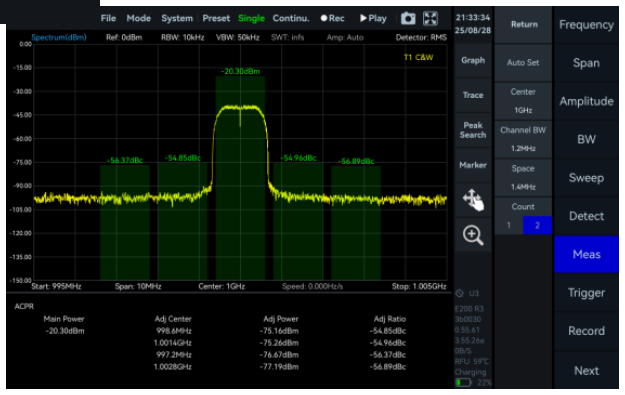Click the Ref: 0dBm readout
Image resolution: width=625 pixels, height=395 pixels.
click(124, 37)
